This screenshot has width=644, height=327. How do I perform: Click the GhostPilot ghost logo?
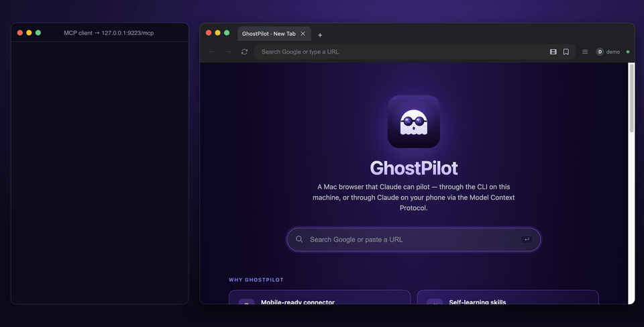click(x=414, y=122)
